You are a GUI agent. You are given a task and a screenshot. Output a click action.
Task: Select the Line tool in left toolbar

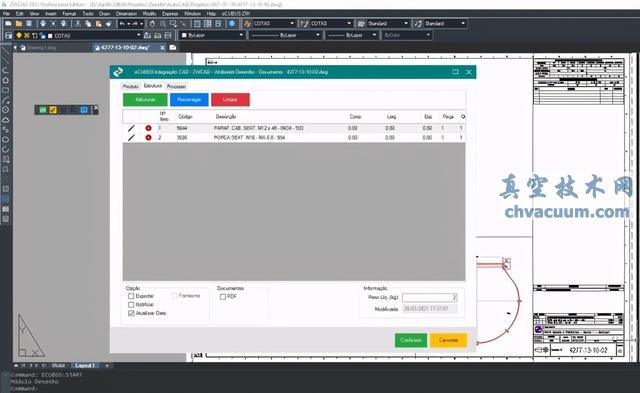point(6,51)
